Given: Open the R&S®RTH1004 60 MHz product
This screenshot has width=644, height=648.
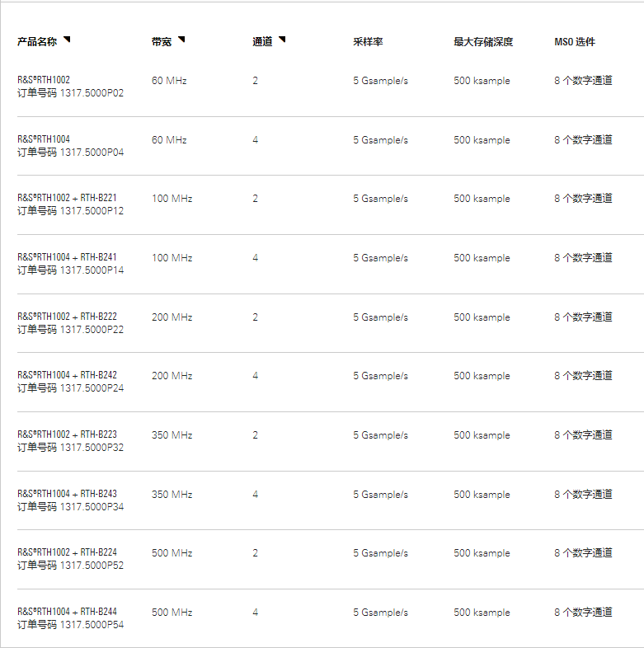Looking at the screenshot, I should coord(44,139).
